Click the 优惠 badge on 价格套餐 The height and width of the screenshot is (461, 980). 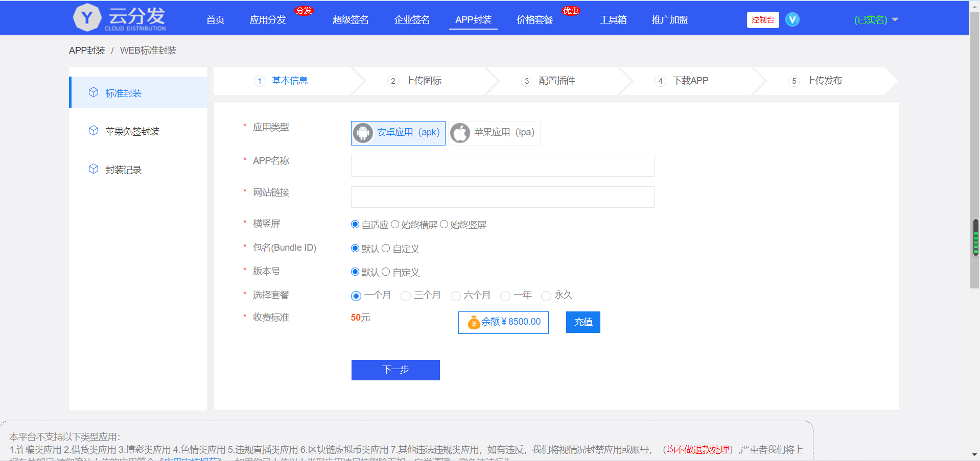point(571,10)
